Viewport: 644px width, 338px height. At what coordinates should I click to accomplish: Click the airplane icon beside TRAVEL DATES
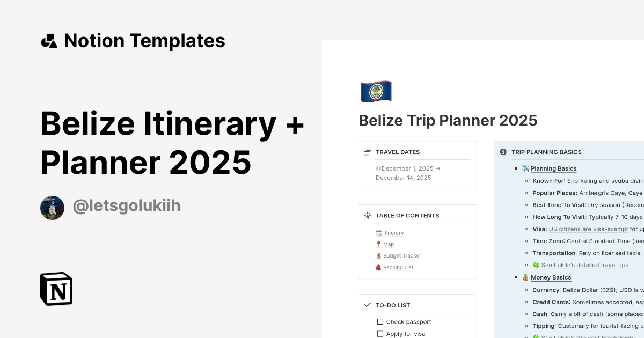tap(368, 151)
